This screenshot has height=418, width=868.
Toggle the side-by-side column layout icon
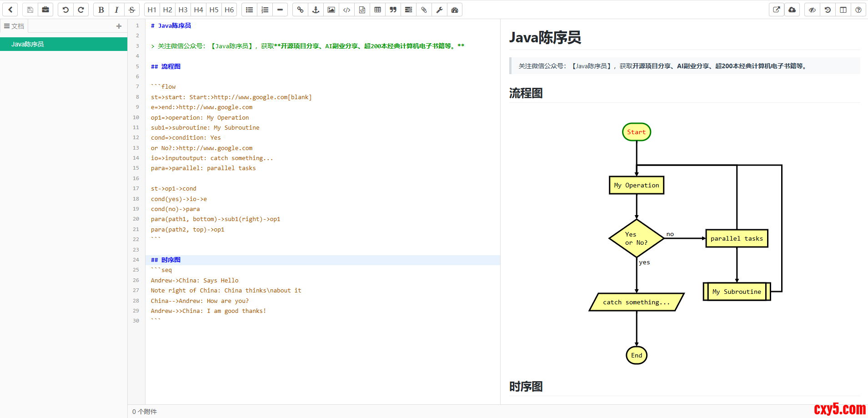pos(843,10)
